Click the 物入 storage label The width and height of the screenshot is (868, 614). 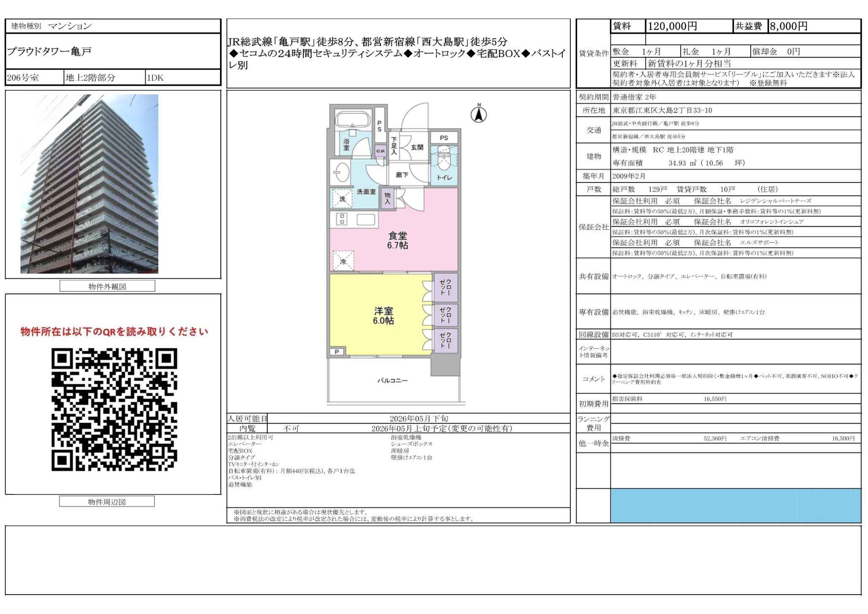[x=387, y=198]
